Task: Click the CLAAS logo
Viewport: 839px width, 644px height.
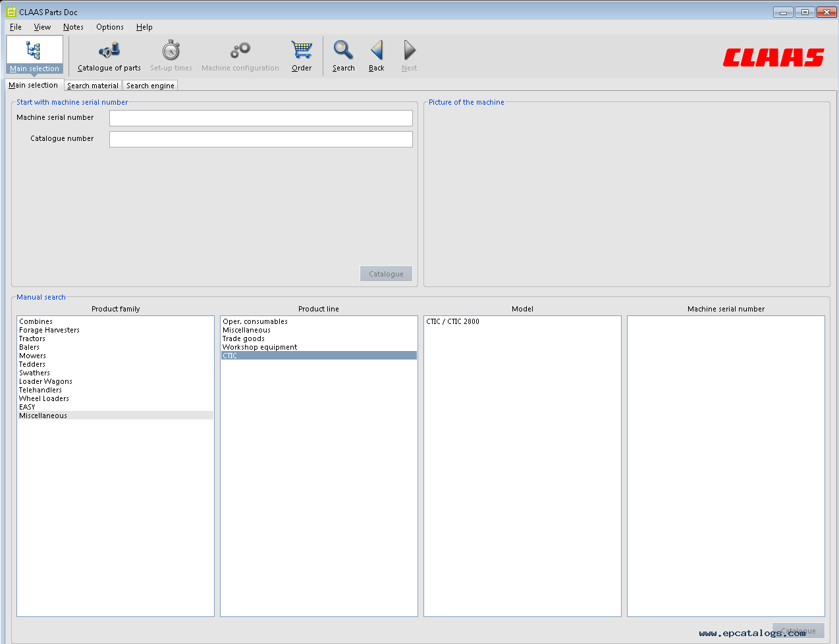Action: 774,57
